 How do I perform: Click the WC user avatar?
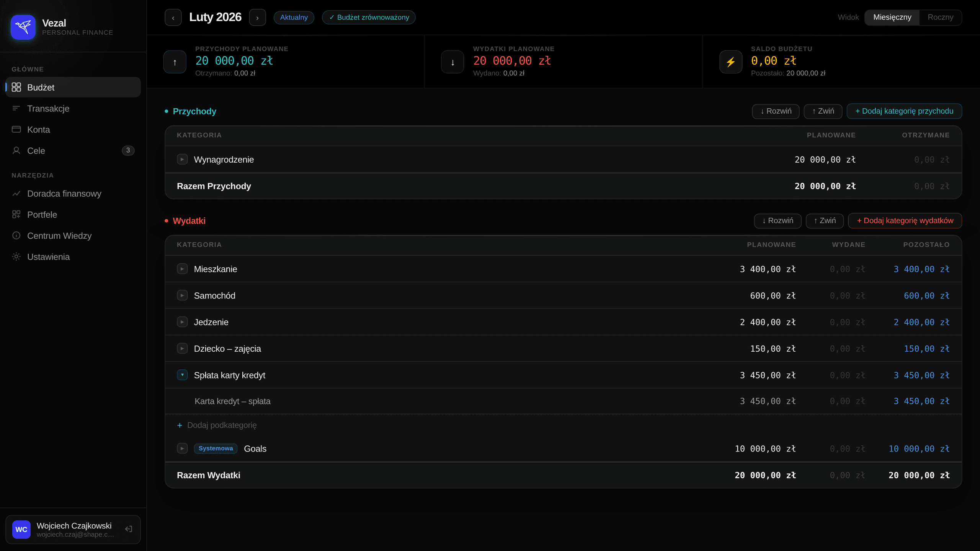(21, 530)
